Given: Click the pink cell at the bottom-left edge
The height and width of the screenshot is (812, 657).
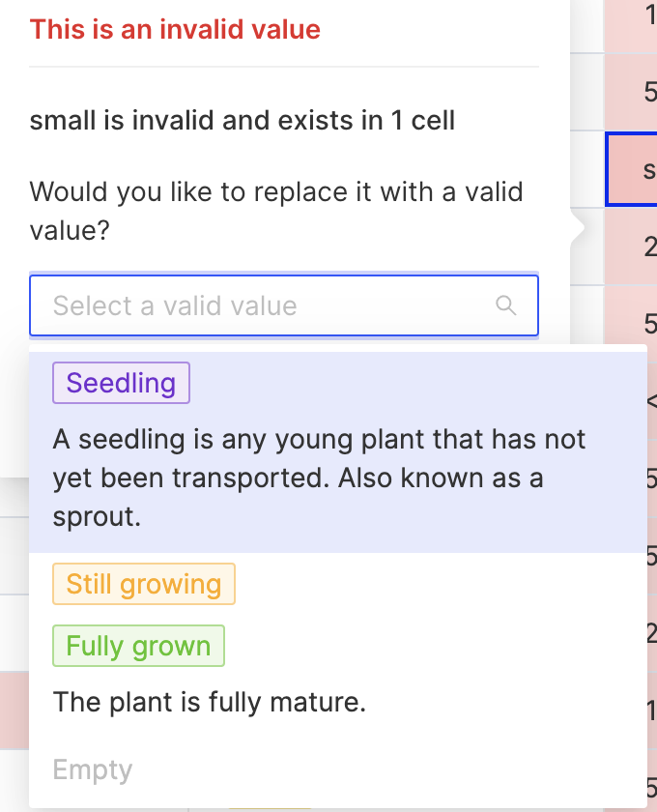Looking at the screenshot, I should (x=14, y=710).
